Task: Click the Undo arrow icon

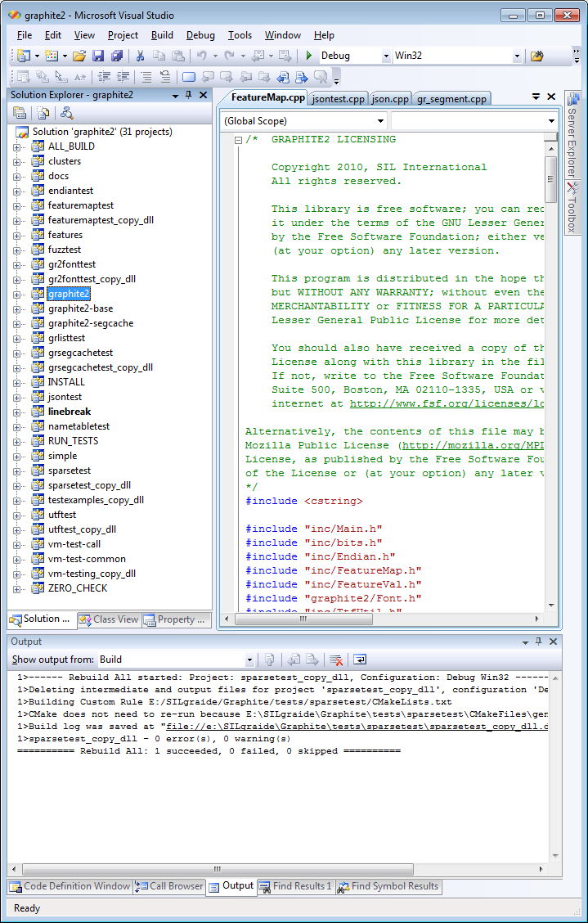Action: (x=202, y=56)
